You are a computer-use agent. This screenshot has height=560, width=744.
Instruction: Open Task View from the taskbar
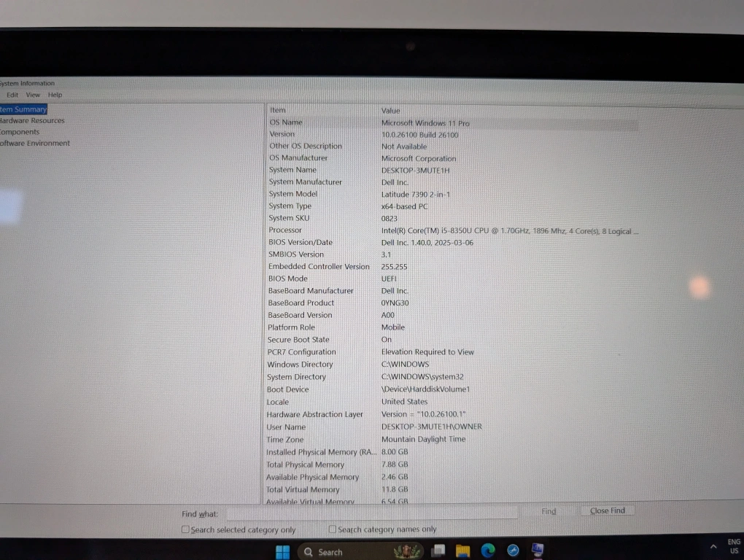point(438,551)
